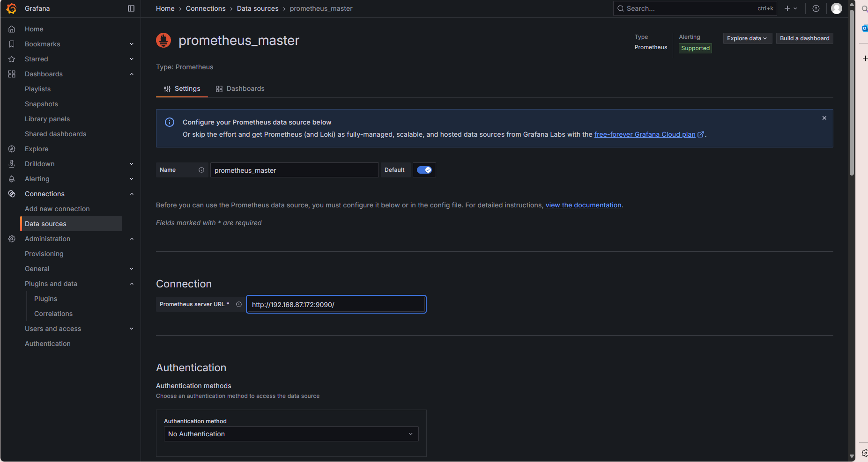Open the Explore data dropdown button

(x=748, y=38)
